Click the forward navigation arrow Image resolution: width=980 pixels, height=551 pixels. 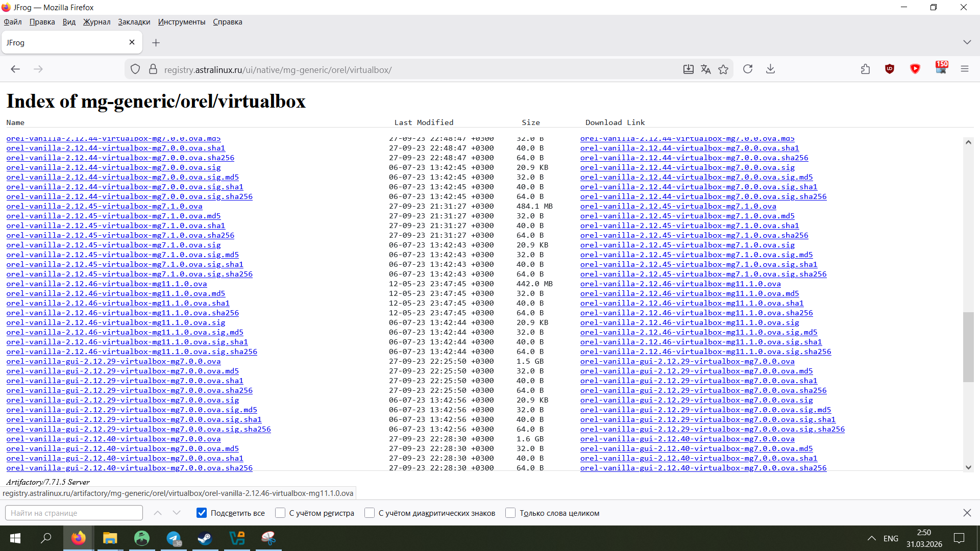tap(38, 69)
